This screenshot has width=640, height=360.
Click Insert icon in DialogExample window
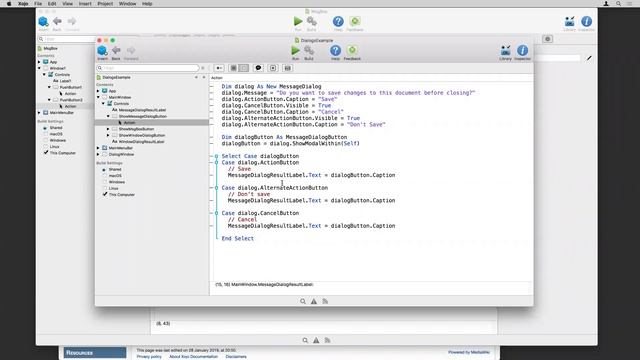click(102, 51)
